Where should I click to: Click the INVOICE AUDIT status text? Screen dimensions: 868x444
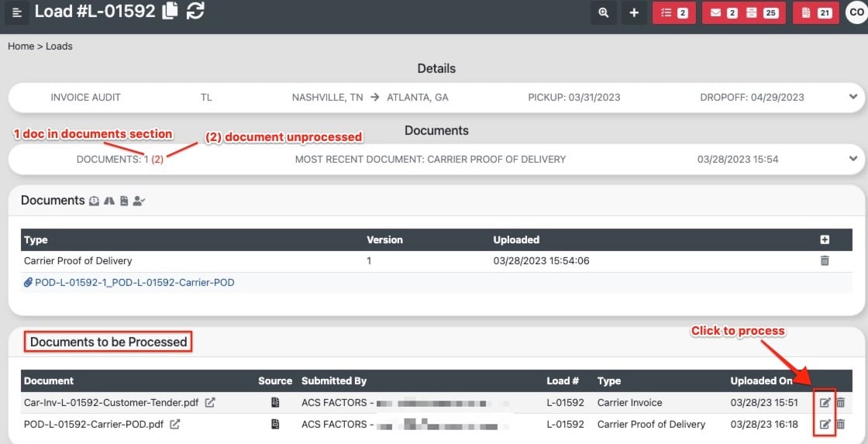click(x=85, y=98)
